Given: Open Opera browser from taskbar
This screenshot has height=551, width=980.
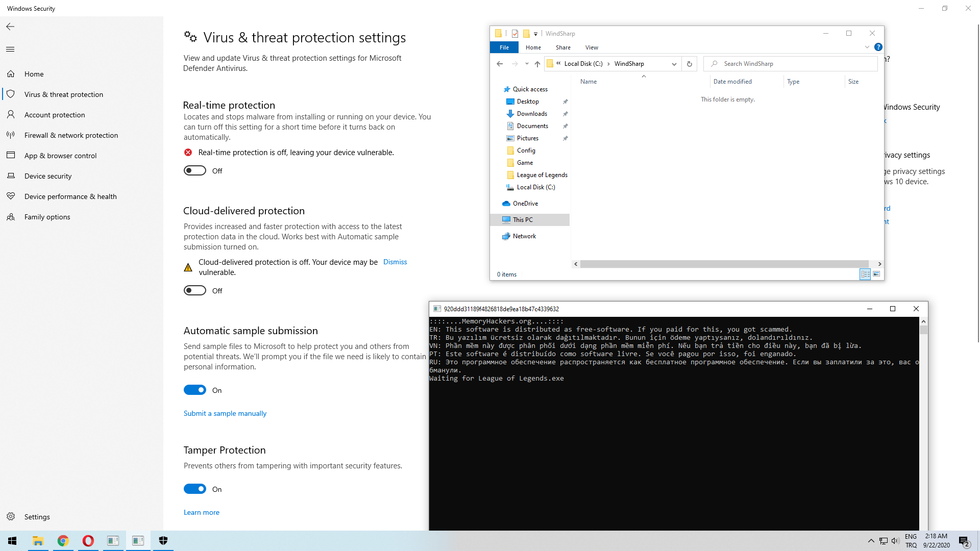Looking at the screenshot, I should click(88, 541).
